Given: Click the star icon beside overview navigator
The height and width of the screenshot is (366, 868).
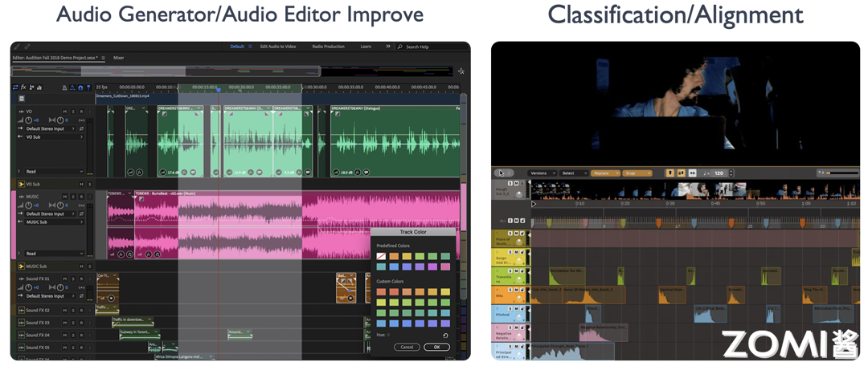Looking at the screenshot, I should click(x=461, y=71).
